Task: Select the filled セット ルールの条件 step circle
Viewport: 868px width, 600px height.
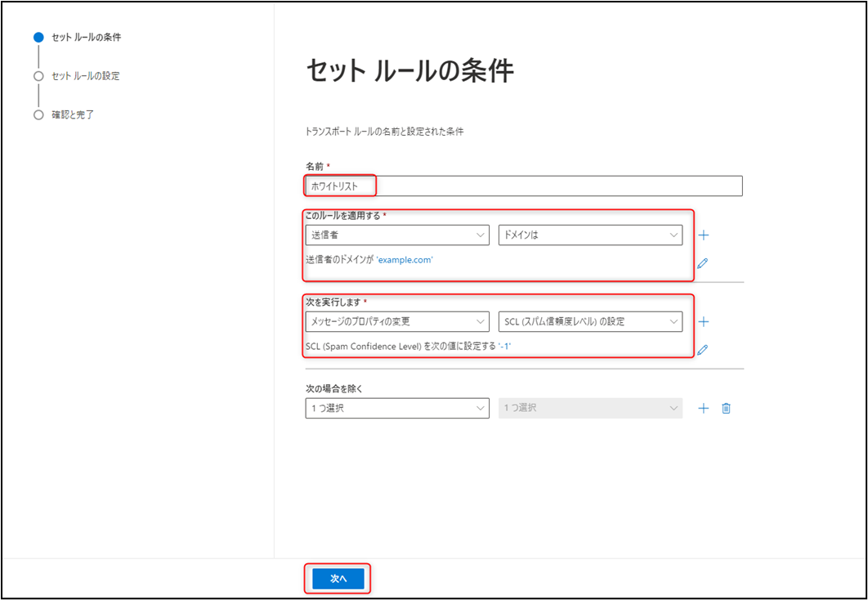Action: click(38, 37)
